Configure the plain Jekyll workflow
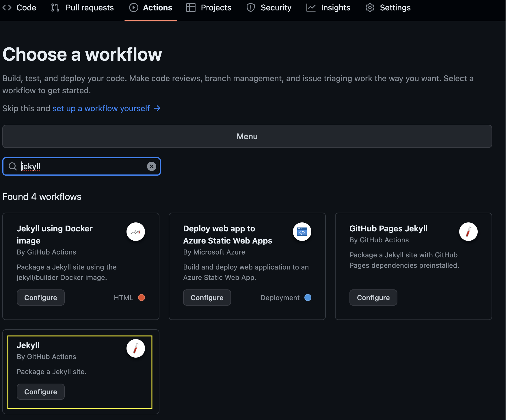 (x=41, y=392)
